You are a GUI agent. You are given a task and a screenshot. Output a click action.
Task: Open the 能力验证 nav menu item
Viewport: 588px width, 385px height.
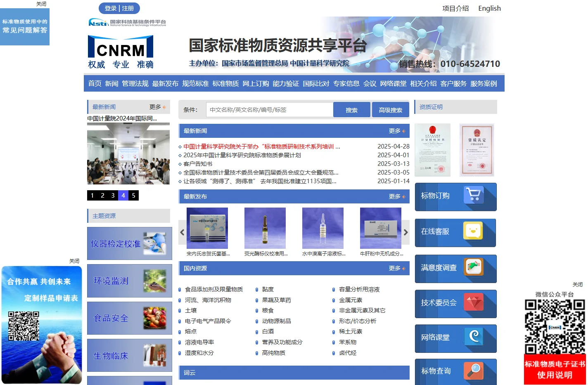click(286, 83)
